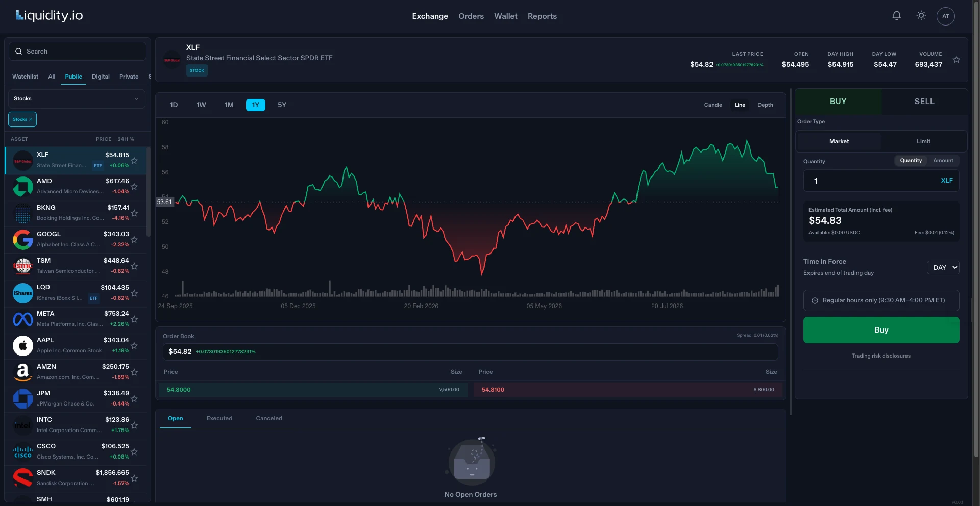Star INTC in the asset list
The image size is (980, 506).
pos(134,425)
